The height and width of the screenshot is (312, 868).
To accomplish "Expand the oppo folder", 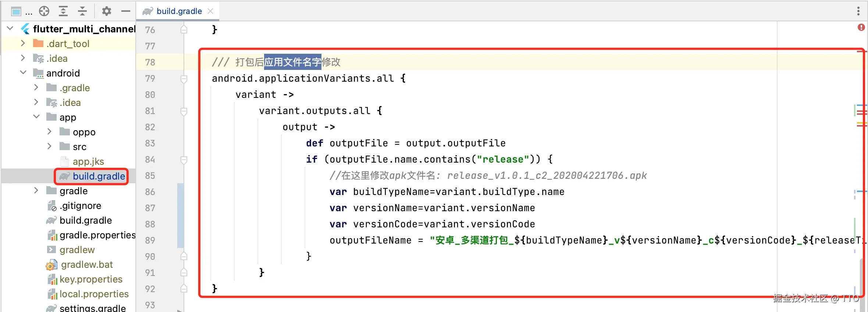I will (49, 131).
